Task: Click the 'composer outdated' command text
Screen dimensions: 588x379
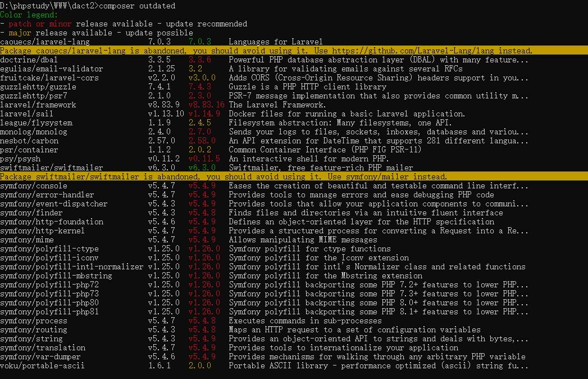Action: point(137,6)
